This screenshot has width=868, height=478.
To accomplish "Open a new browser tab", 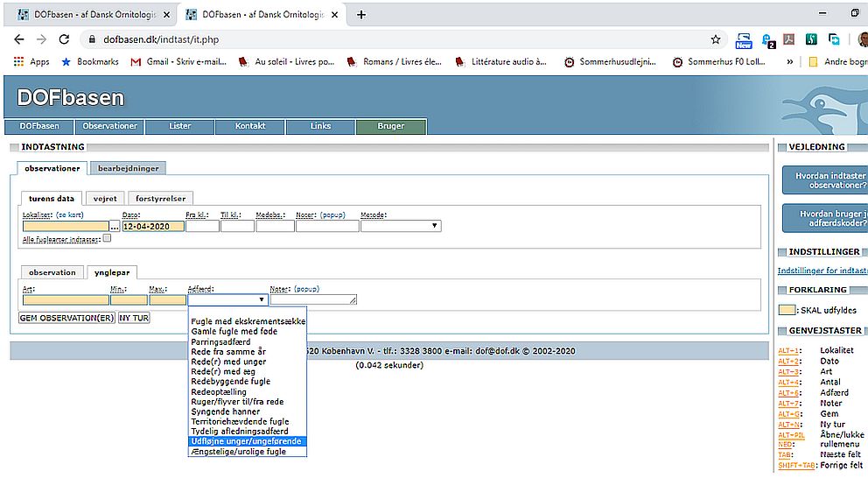I will pos(360,15).
